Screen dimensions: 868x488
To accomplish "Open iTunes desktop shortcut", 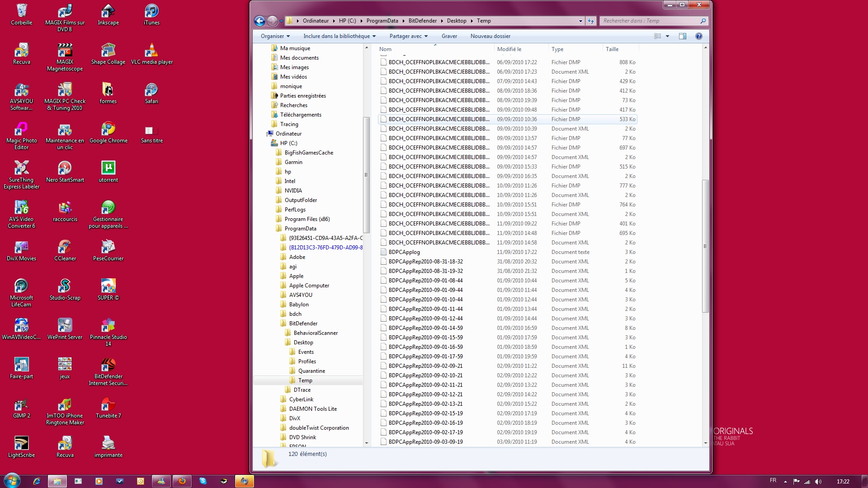I will pos(151,14).
